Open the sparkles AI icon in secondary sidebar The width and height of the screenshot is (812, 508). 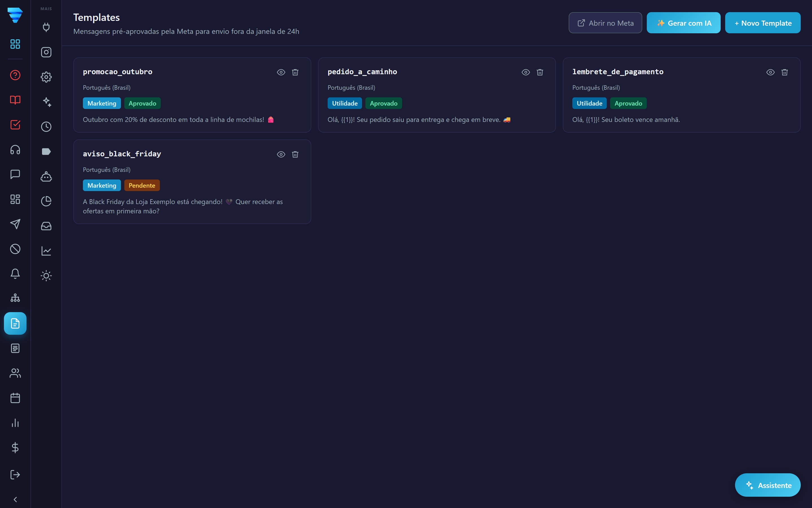click(x=46, y=102)
